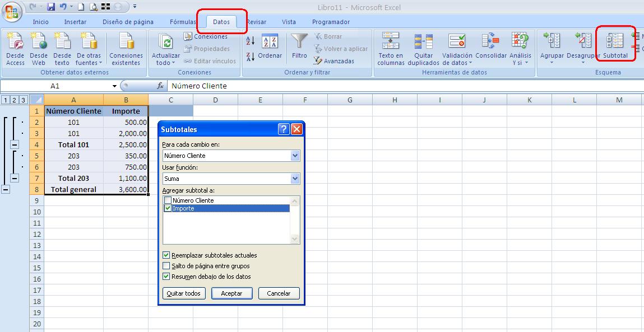Open the 'Usar función' Suma dropdown
Viewport: 644px width, 332px height.
pos(295,179)
